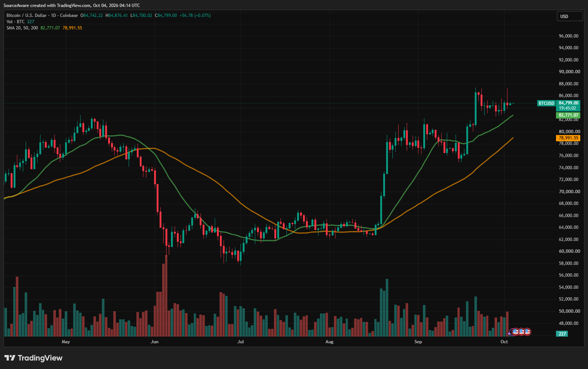Image resolution: width=588 pixels, height=369 pixels.
Task: Click the high value H84,876.41 in the legend
Action: pos(117,15)
